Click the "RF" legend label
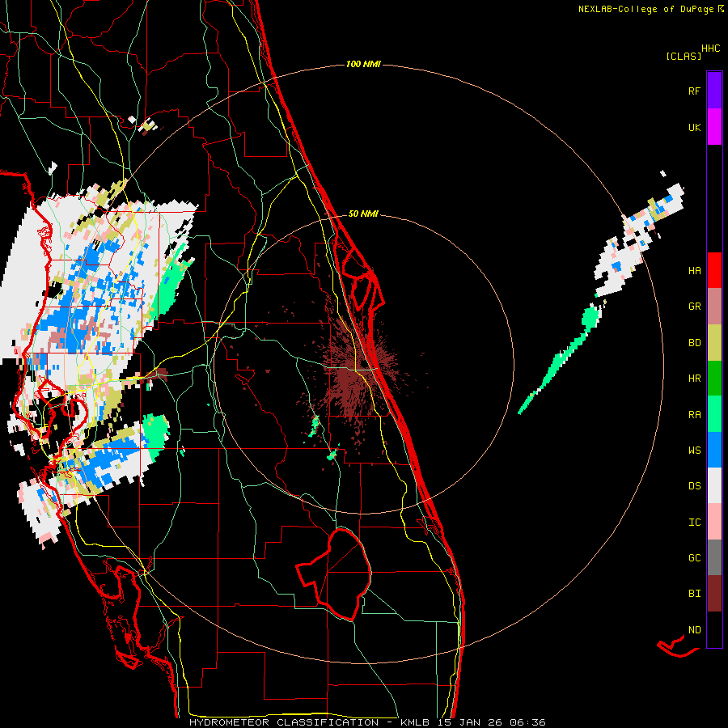728x728 pixels. 694,91
